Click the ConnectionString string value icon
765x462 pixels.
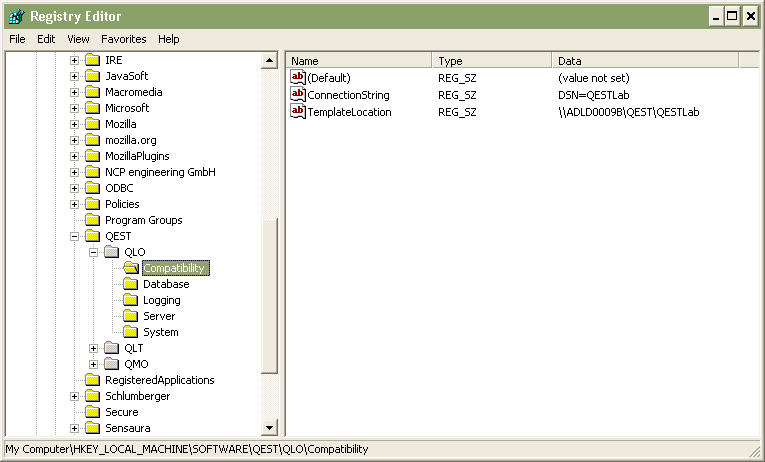(297, 94)
